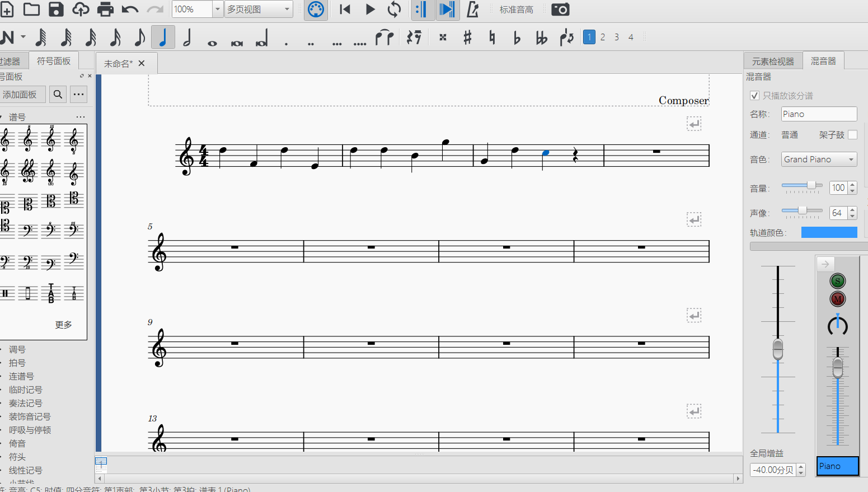Click the 添加面板 button

tap(21, 94)
